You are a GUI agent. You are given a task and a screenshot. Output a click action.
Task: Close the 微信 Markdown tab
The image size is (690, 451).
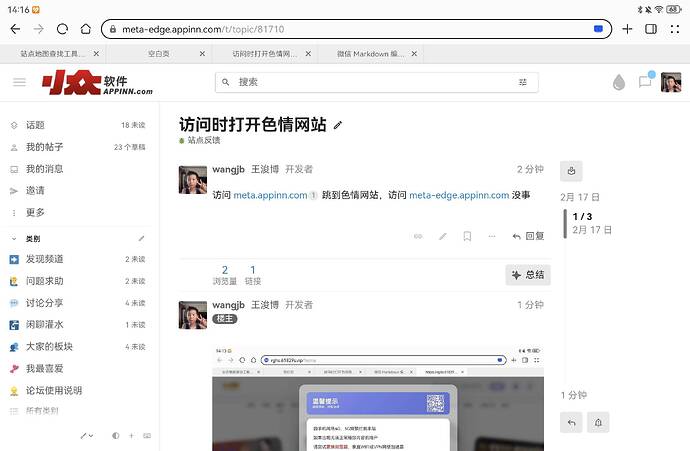click(414, 54)
